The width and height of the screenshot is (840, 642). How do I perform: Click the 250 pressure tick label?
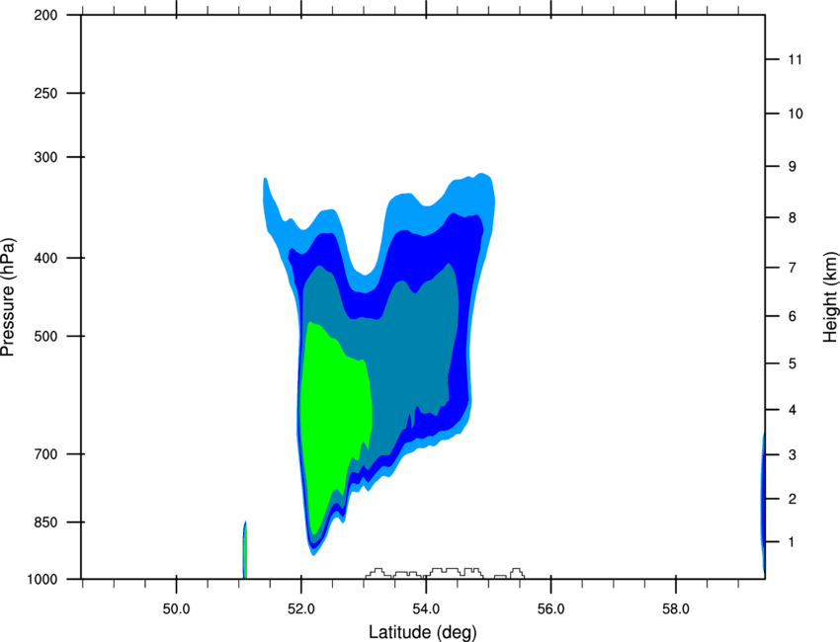45,93
